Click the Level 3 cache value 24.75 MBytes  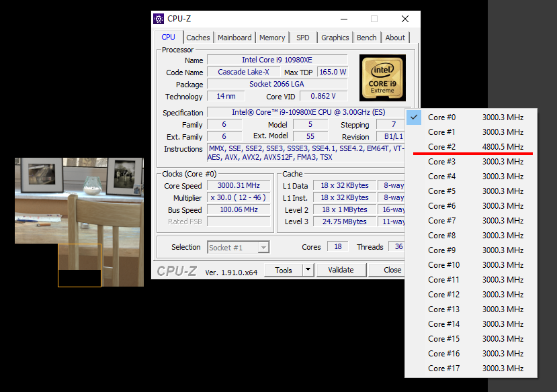[345, 222]
